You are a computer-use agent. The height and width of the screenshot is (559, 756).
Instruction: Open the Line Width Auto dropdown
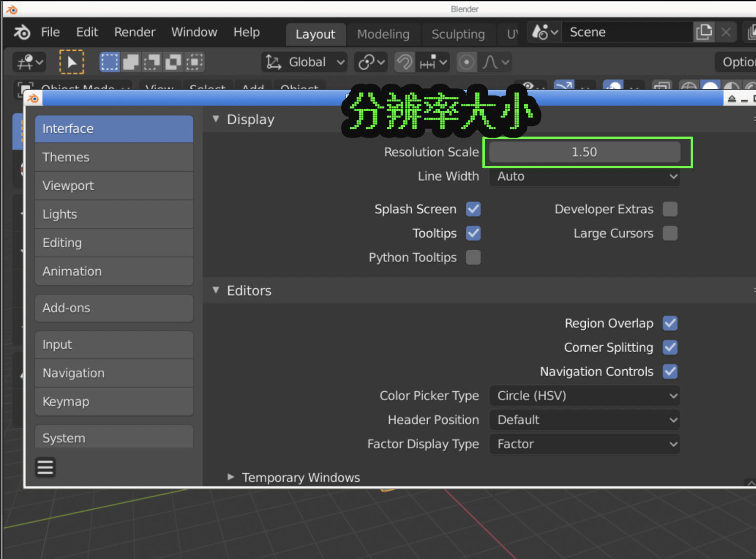tap(584, 176)
